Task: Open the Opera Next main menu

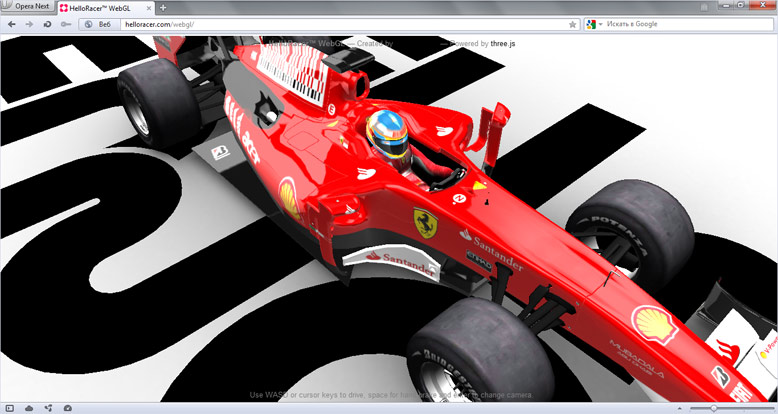Action: [x=26, y=7]
